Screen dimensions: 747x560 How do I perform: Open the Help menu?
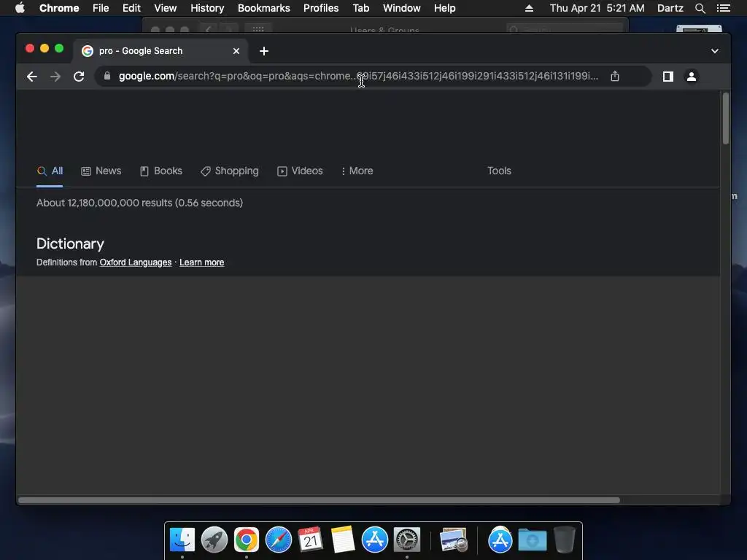[x=444, y=8]
